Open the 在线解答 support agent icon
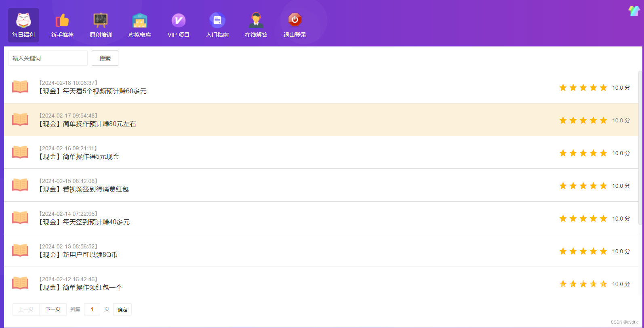 click(256, 20)
